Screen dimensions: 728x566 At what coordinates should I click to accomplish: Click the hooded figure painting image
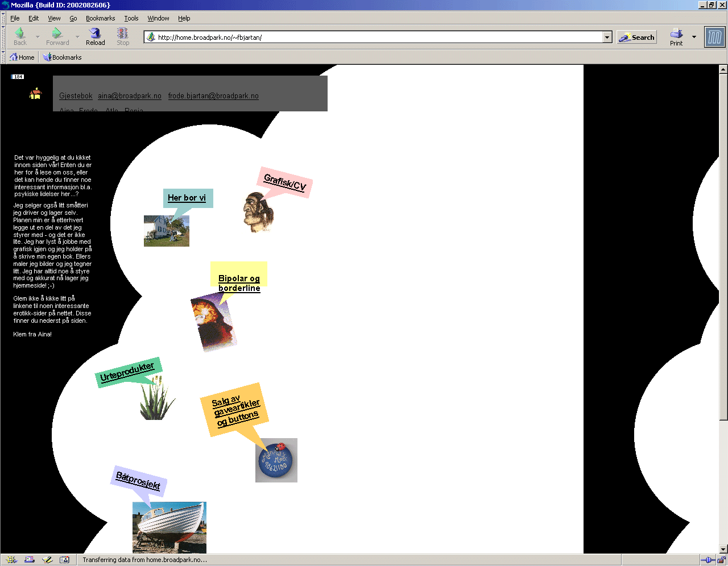click(213, 322)
